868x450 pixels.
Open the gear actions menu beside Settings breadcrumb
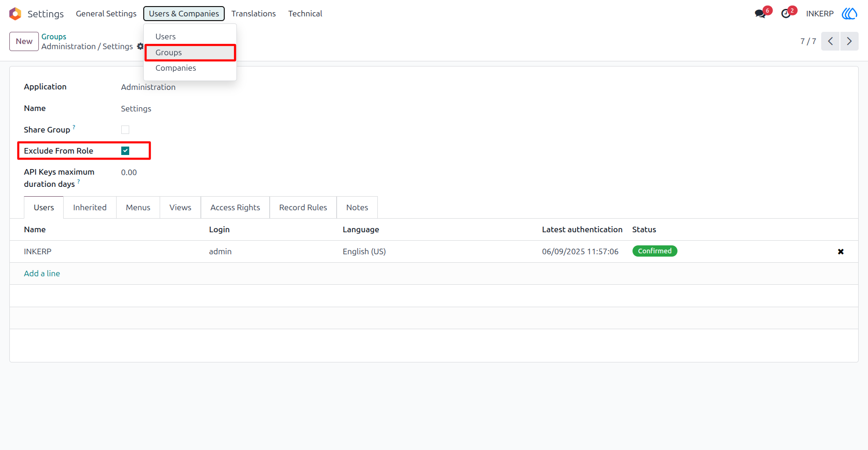[x=140, y=46]
